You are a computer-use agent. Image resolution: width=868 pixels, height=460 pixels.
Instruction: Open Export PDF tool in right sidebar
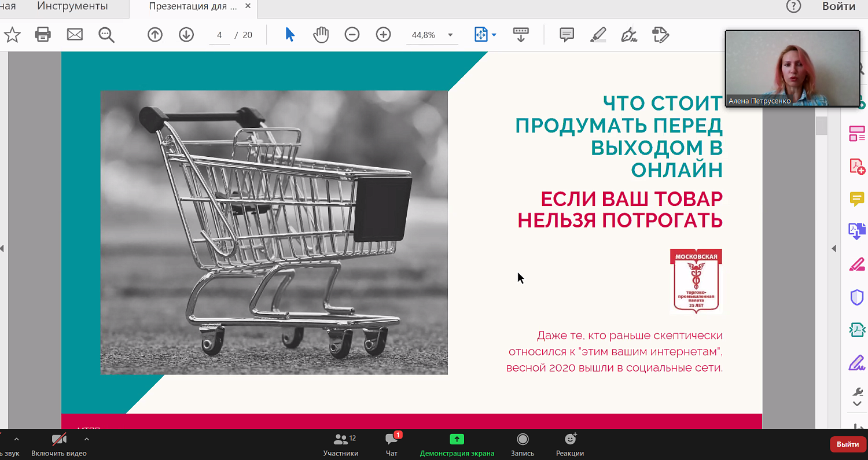coord(857,231)
